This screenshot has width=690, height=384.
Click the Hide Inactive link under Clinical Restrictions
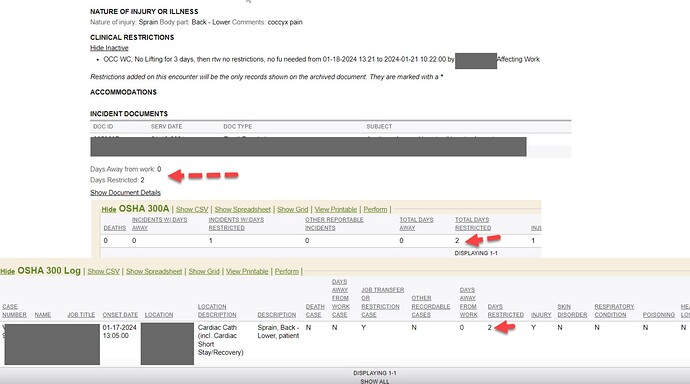(109, 48)
